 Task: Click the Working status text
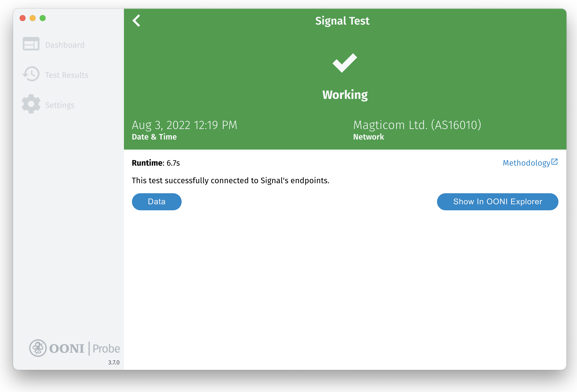(x=345, y=95)
